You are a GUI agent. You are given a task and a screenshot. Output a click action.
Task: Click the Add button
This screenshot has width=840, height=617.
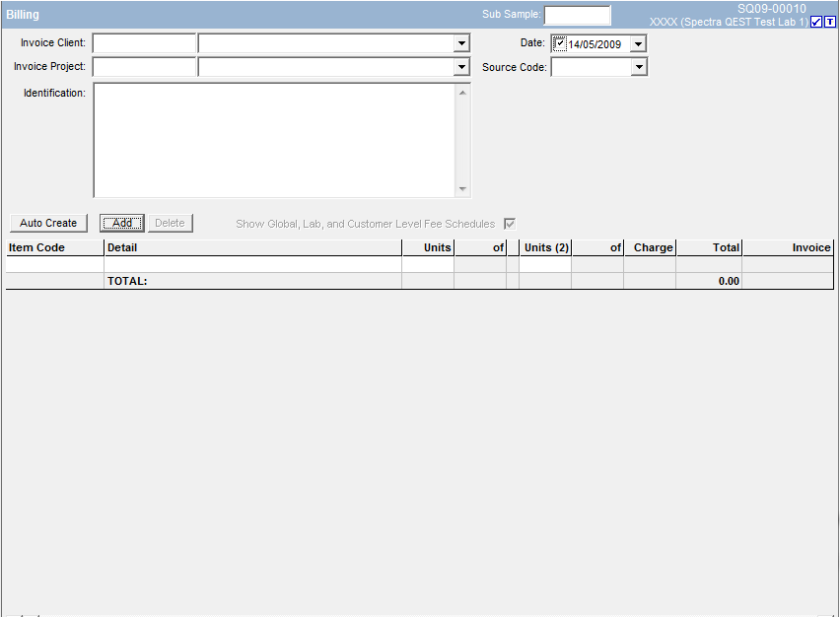pyautogui.click(x=122, y=223)
